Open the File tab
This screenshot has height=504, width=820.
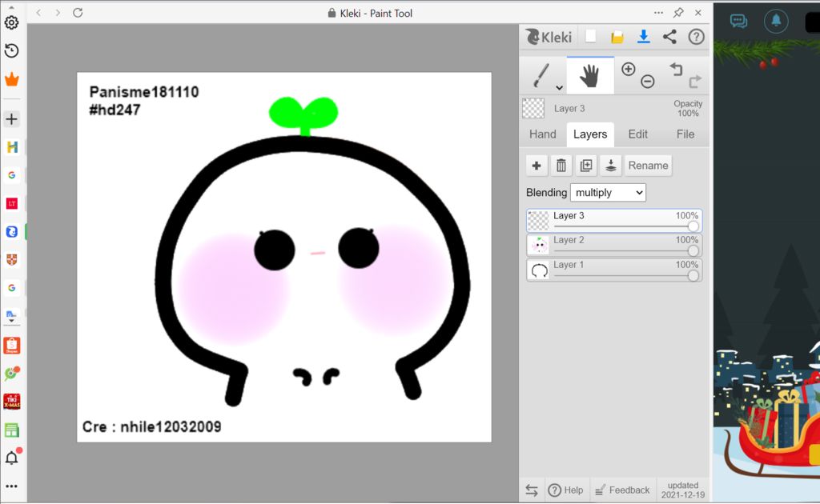(x=685, y=134)
